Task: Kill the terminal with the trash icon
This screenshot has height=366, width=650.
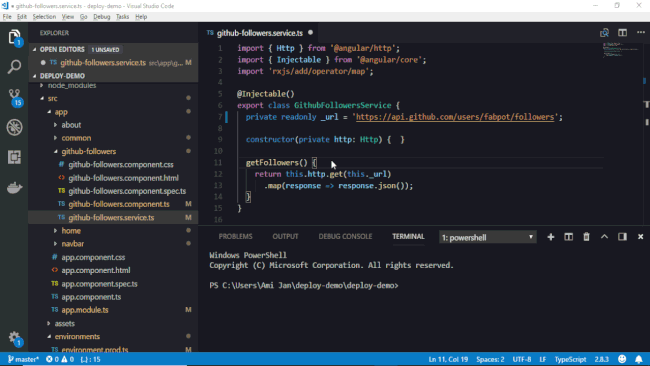Action: 586,237
